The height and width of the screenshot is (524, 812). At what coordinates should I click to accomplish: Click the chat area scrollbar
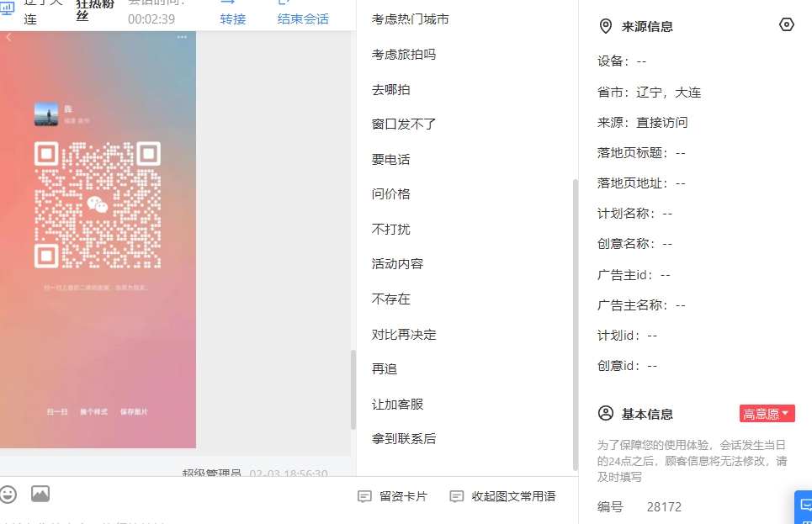point(353,390)
